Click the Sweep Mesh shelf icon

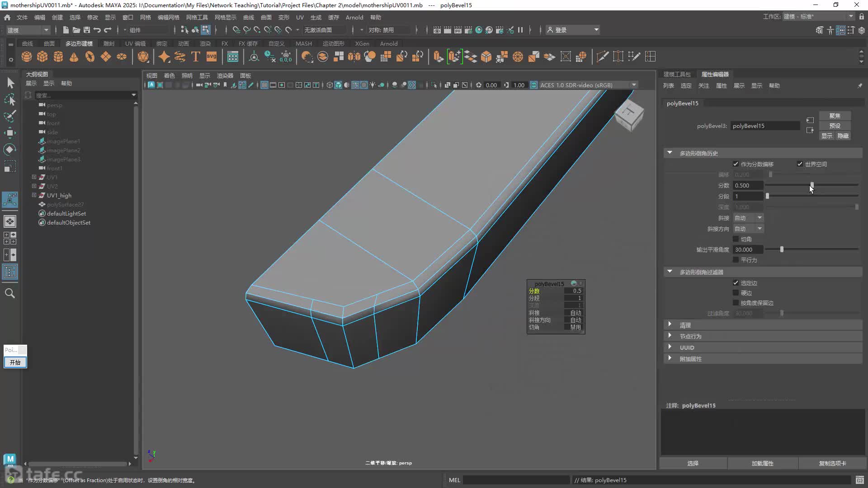[x=180, y=56]
